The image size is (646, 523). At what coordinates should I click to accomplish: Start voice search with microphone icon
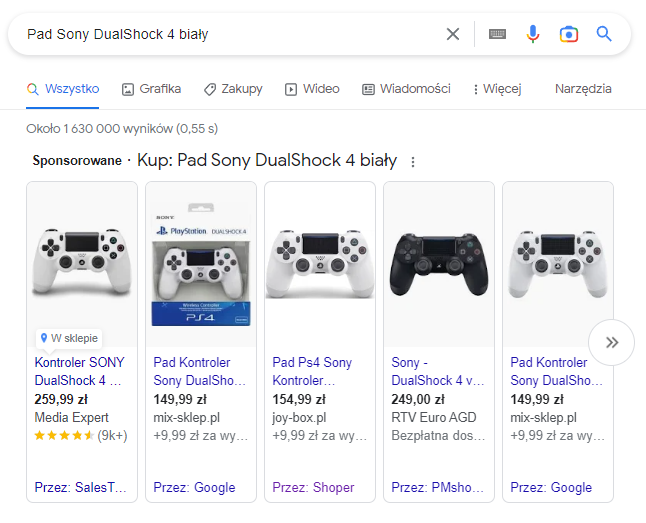(x=533, y=34)
